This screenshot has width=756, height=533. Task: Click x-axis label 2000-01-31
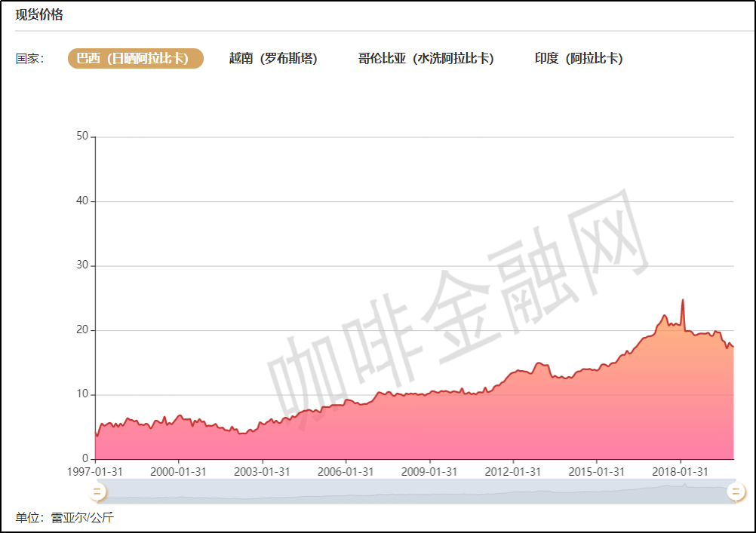click(x=178, y=471)
